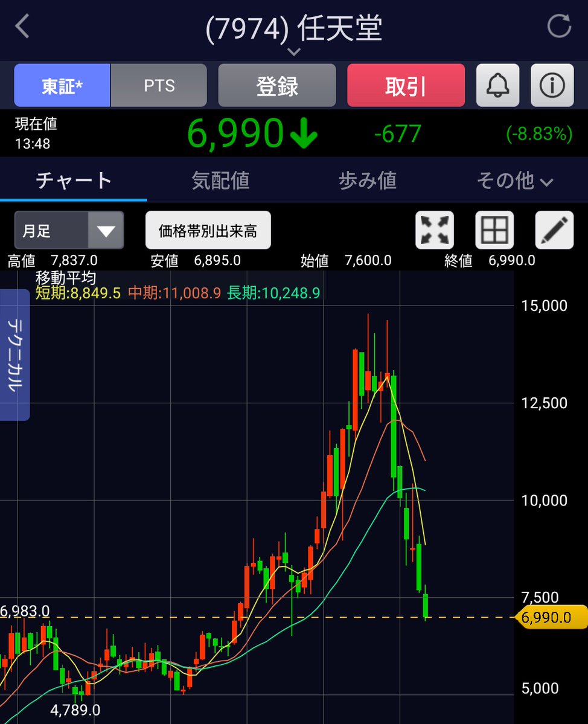Tap the 13:48 quote time
588x724 pixels.
click(33, 144)
